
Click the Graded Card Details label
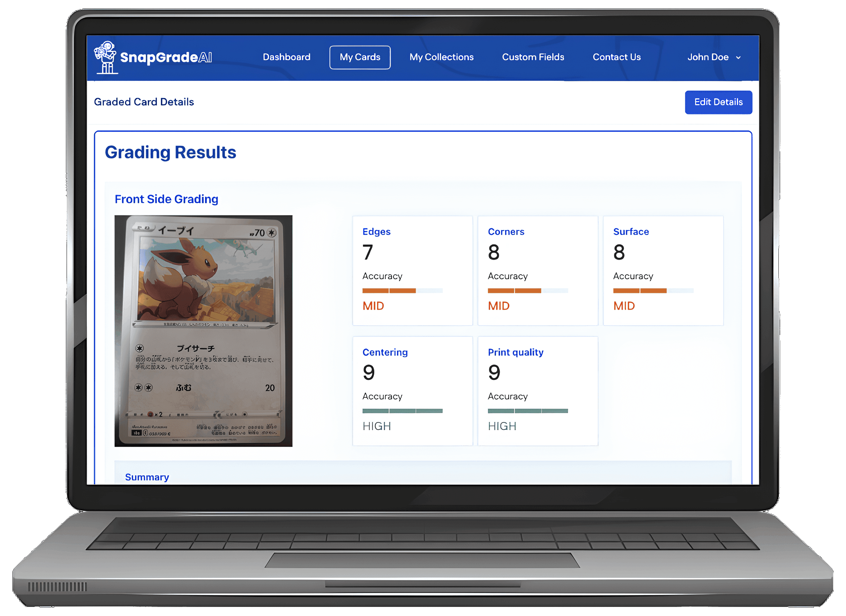pos(144,102)
